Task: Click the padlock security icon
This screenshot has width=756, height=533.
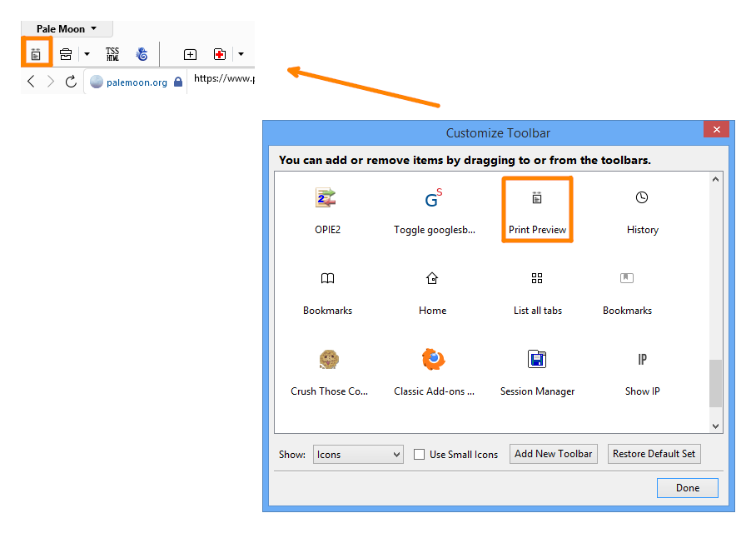Action: (x=178, y=82)
